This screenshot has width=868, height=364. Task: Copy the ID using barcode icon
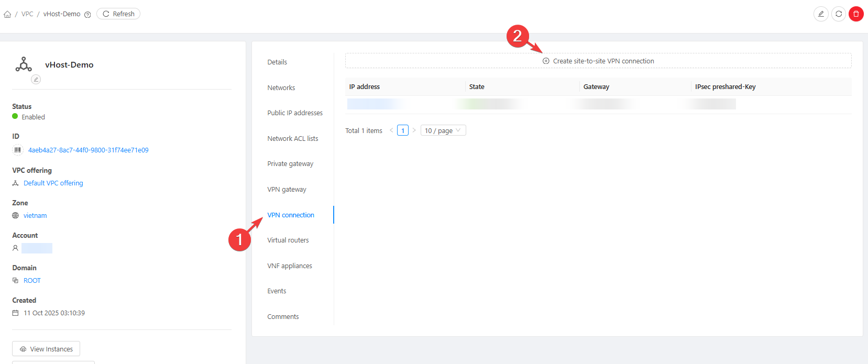[18, 150]
